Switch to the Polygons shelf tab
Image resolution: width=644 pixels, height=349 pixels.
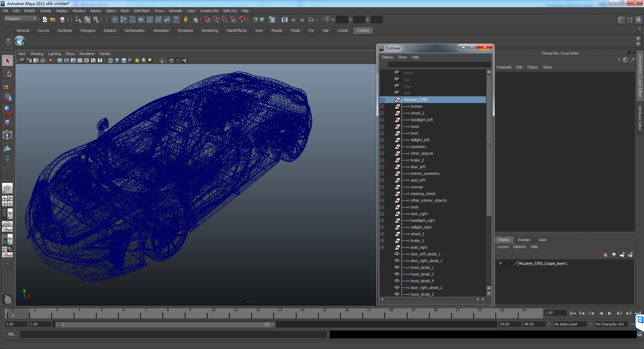coord(88,31)
